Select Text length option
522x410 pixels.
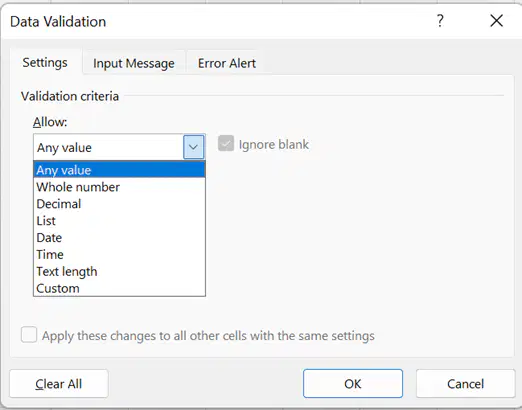(119, 271)
